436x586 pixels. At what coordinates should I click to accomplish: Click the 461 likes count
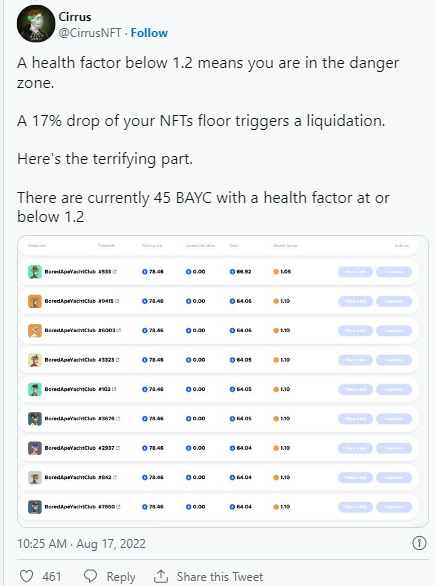[x=52, y=577]
